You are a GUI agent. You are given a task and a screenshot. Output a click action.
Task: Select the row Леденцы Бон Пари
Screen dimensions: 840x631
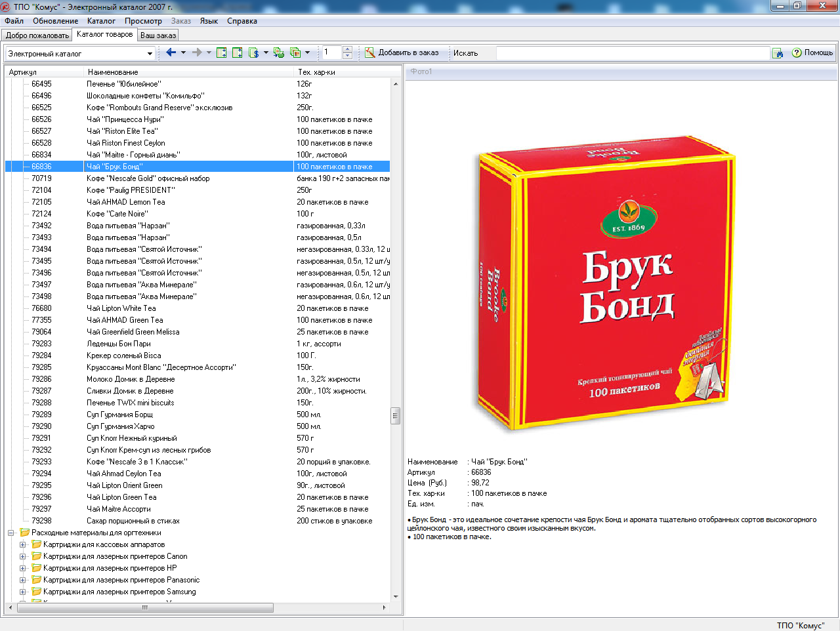tap(198, 344)
